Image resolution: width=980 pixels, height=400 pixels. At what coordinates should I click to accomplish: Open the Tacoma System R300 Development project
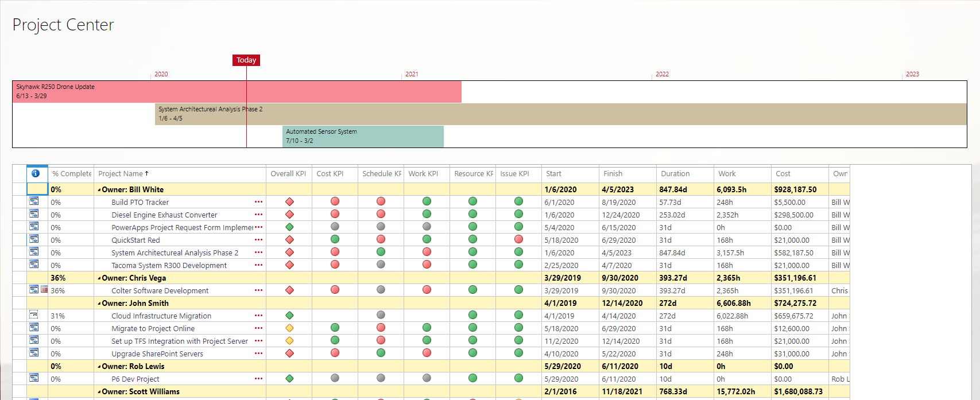tap(169, 265)
